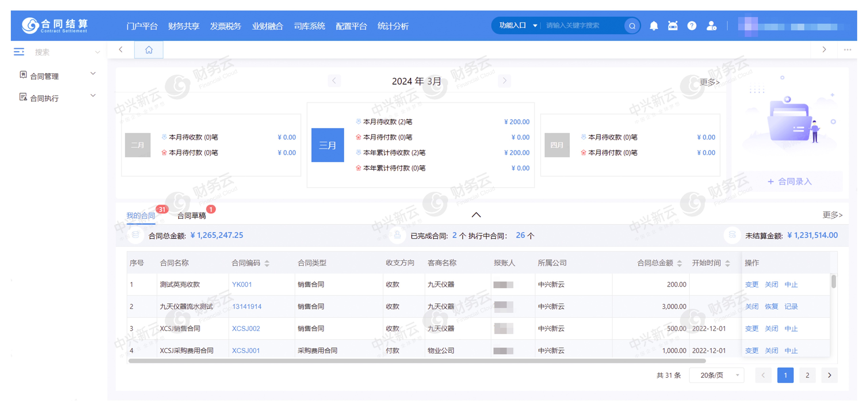Click 中止 for 测试英克收款 row

tap(791, 284)
